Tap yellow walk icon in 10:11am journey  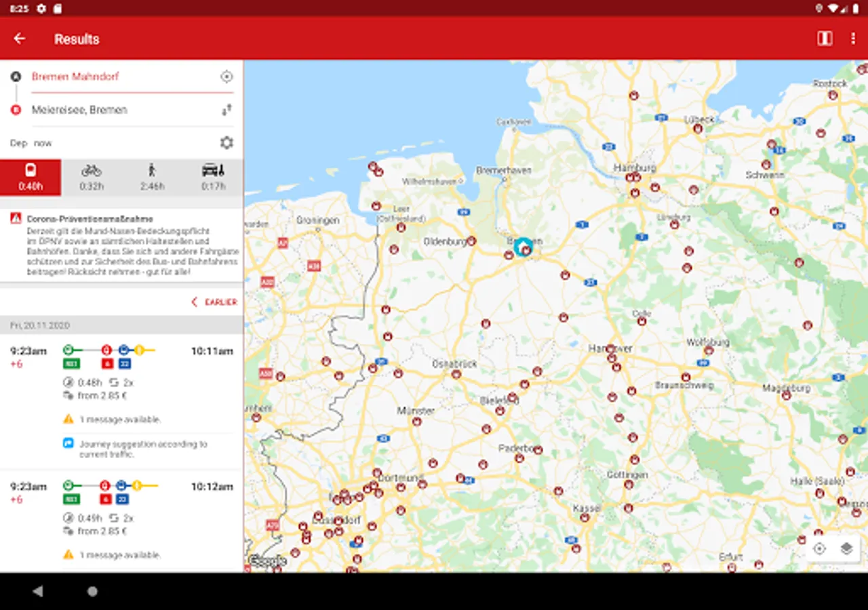point(138,350)
